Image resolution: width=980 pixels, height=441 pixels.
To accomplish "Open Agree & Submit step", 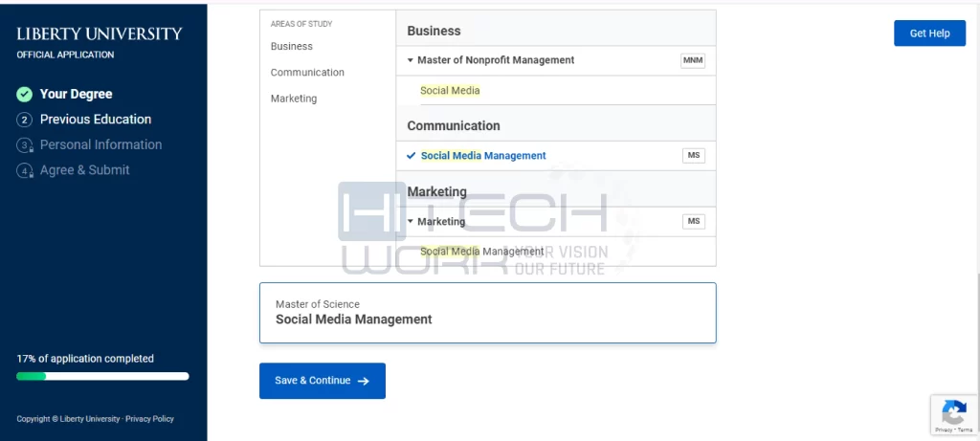I will click(x=85, y=170).
